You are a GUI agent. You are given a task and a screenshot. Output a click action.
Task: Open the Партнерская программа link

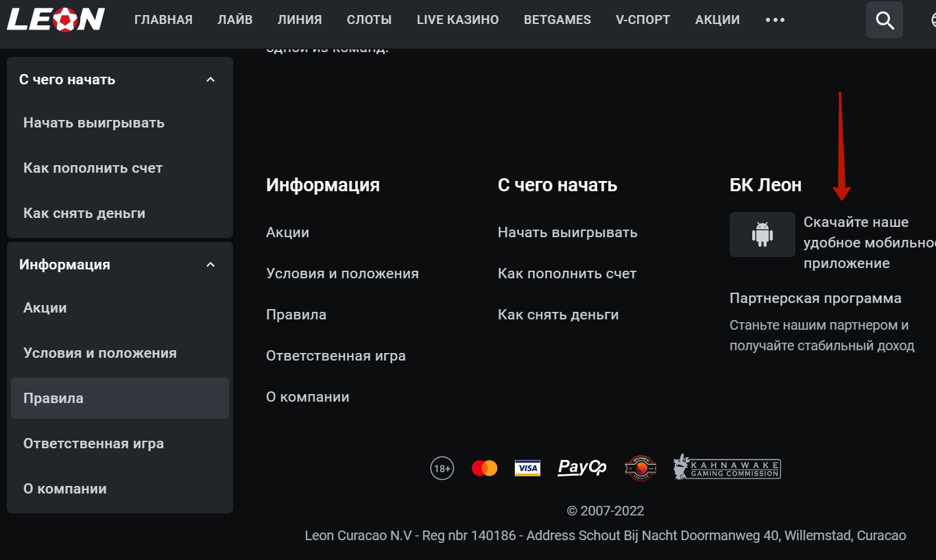click(816, 297)
